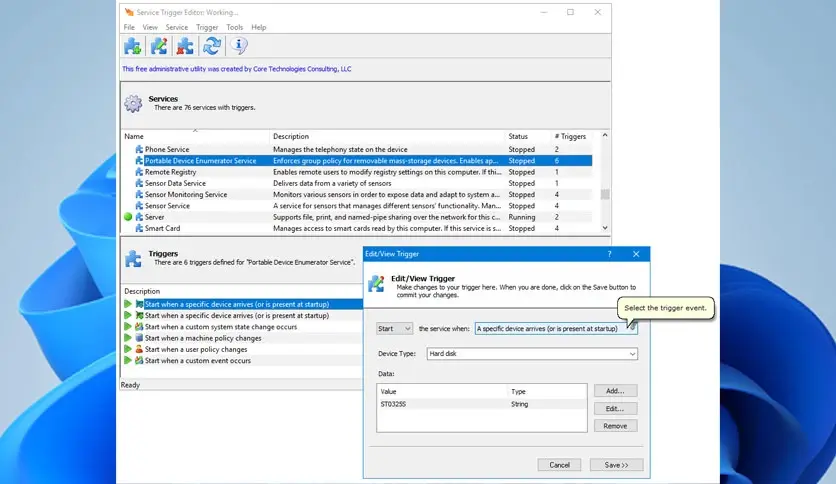Click the green arrow beside machine policy trigger
The width and height of the screenshot is (836, 484).
pyautogui.click(x=128, y=338)
